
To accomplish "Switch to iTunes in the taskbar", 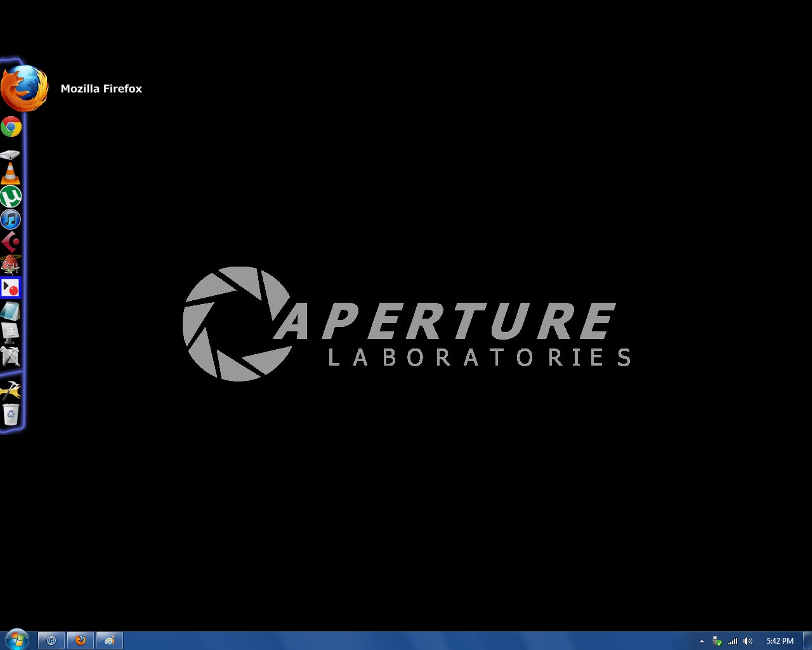I will pyautogui.click(x=52, y=640).
